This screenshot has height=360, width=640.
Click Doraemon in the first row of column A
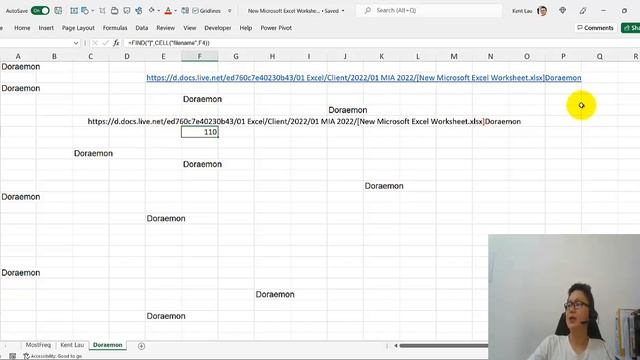pyautogui.click(x=20, y=67)
